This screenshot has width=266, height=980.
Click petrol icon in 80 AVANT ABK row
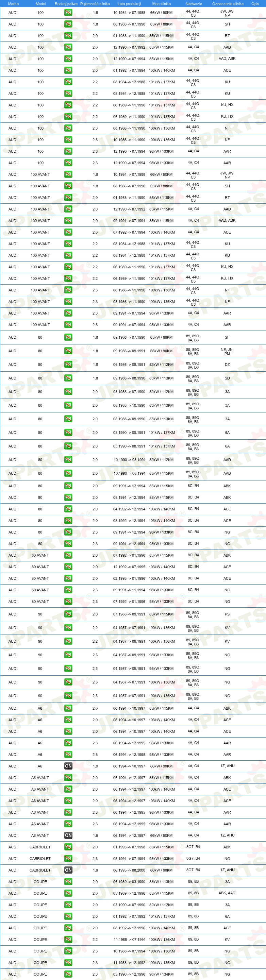[x=68, y=555]
